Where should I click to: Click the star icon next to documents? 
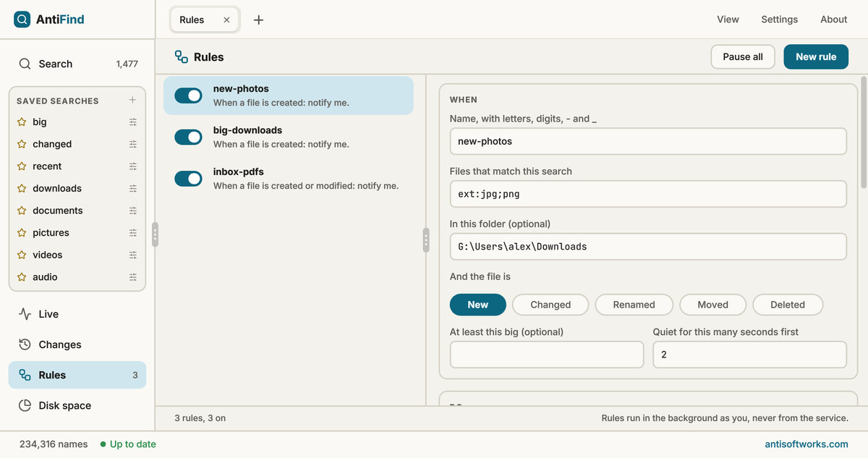pos(22,211)
